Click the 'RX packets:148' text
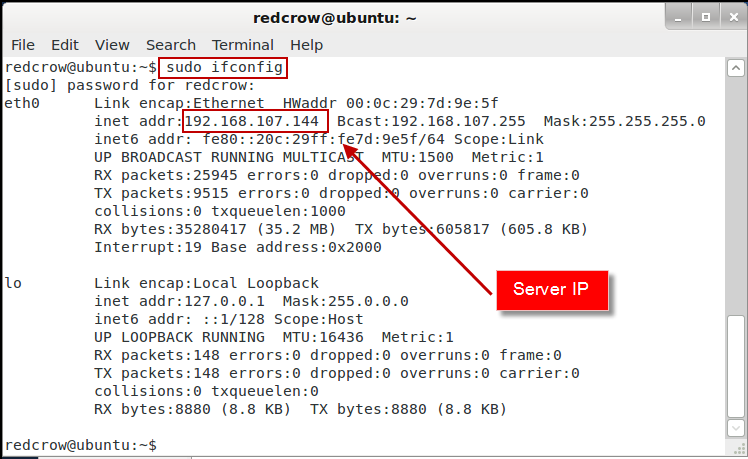This screenshot has width=748, height=459. (x=157, y=355)
